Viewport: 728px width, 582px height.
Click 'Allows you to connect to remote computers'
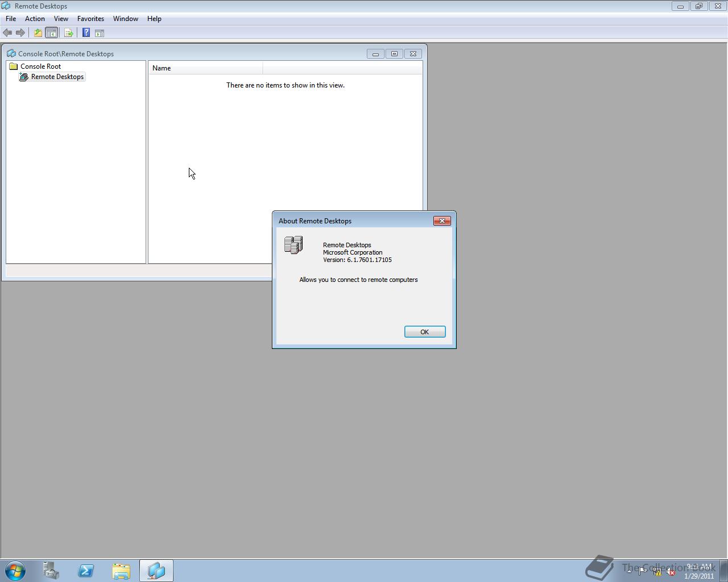coord(358,280)
